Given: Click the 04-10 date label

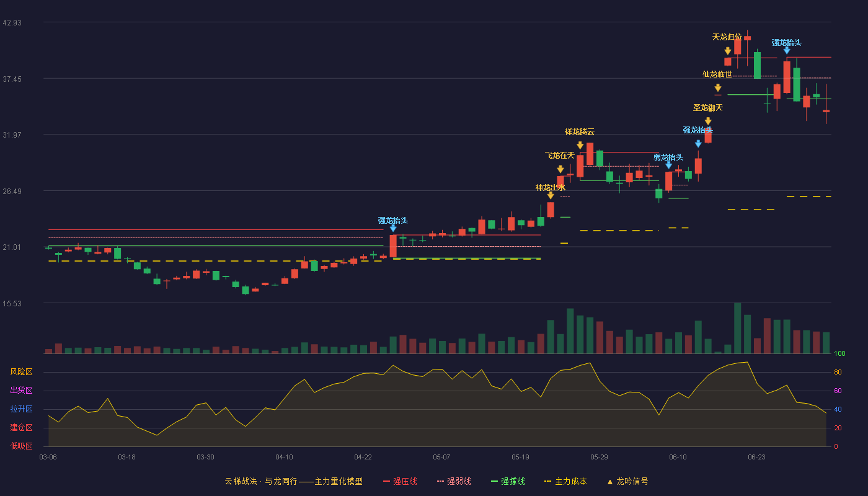Looking at the screenshot, I should point(284,457).
